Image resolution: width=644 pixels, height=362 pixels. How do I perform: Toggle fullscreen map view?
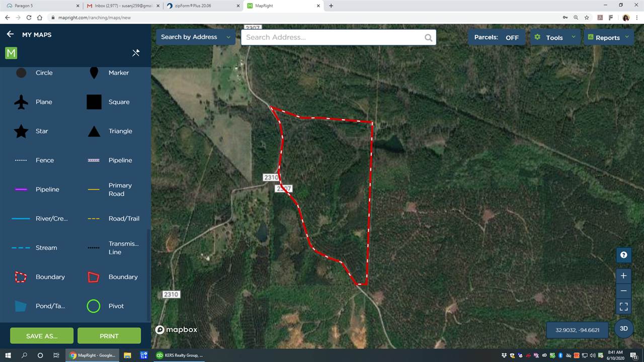[x=624, y=306]
